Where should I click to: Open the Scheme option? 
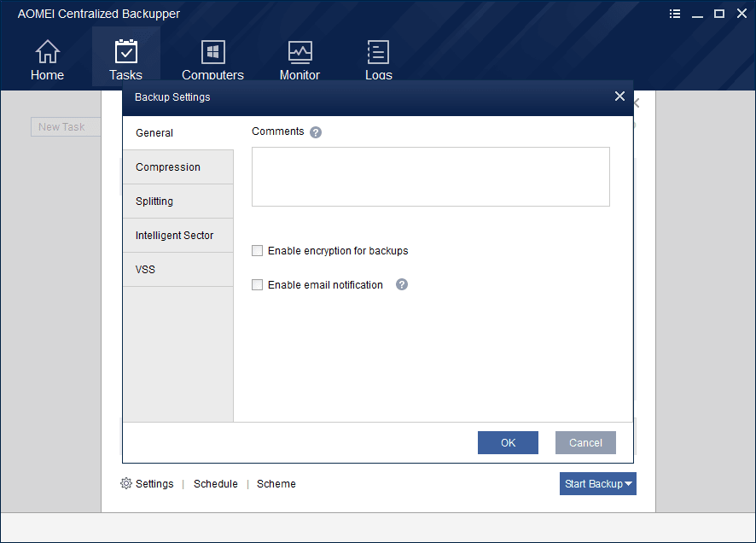(276, 484)
